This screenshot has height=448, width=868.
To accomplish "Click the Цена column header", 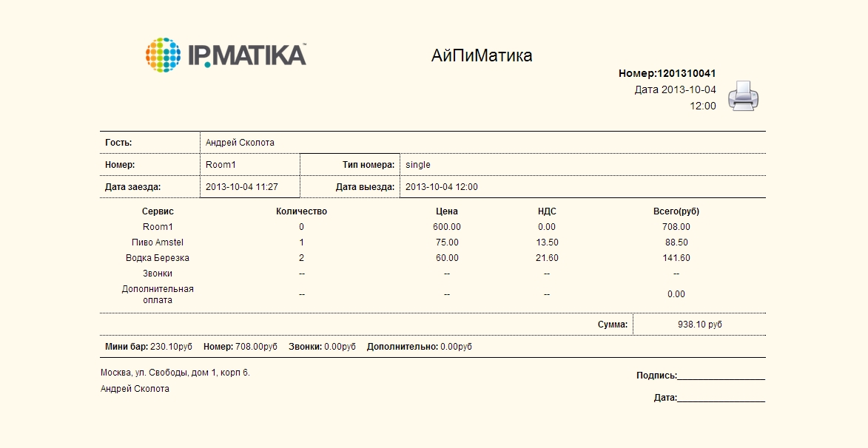I will click(x=447, y=211).
